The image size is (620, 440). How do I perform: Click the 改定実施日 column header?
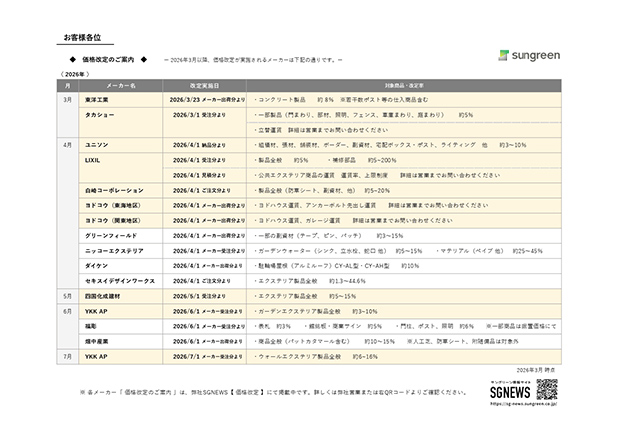click(x=204, y=86)
